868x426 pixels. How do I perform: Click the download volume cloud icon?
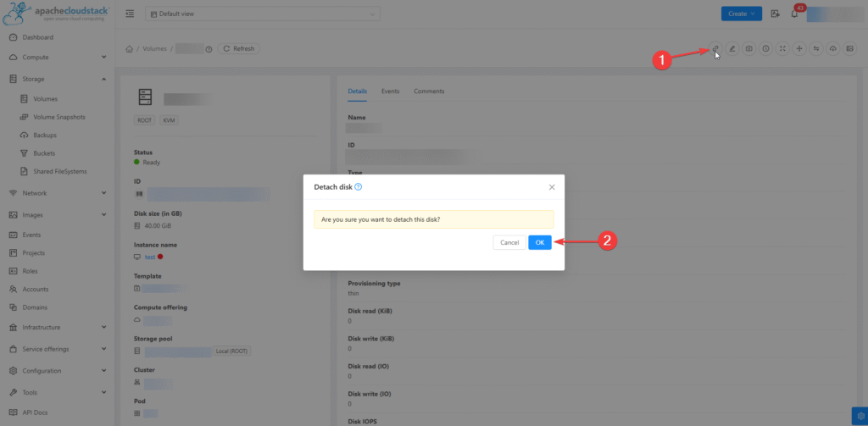tap(833, 49)
